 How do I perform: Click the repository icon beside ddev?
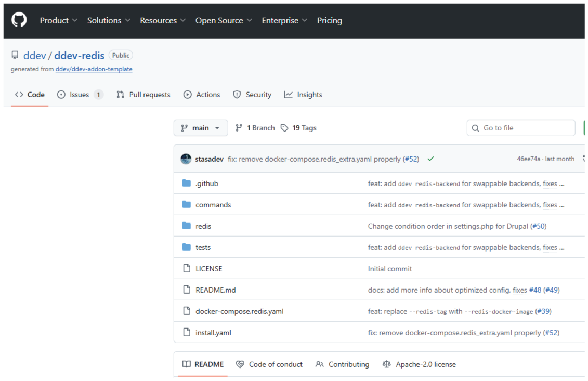[x=15, y=56]
